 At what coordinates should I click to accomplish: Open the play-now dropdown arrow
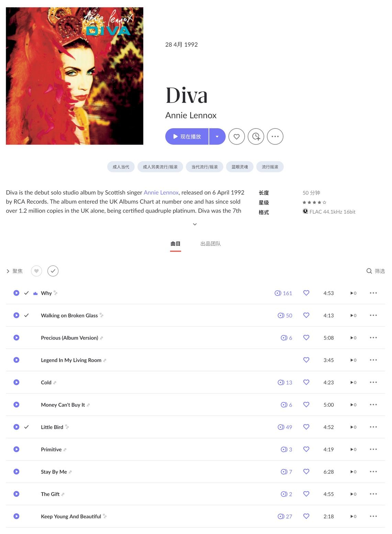(x=217, y=136)
